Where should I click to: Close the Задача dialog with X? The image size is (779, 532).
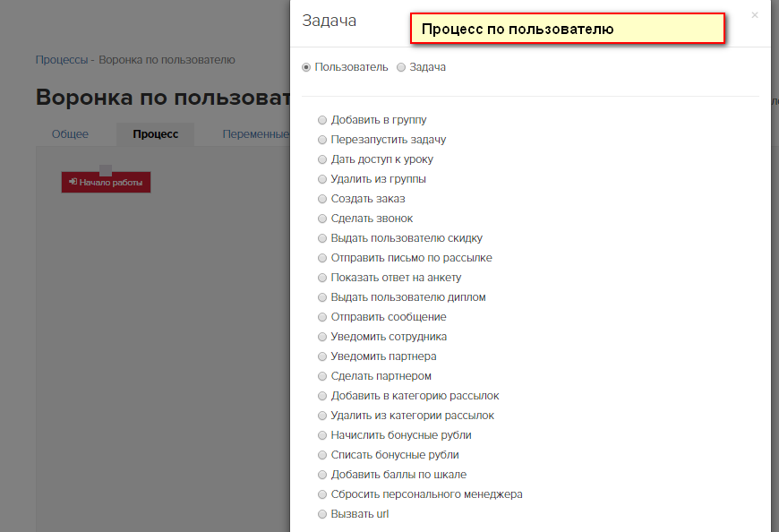pyautogui.click(x=755, y=15)
